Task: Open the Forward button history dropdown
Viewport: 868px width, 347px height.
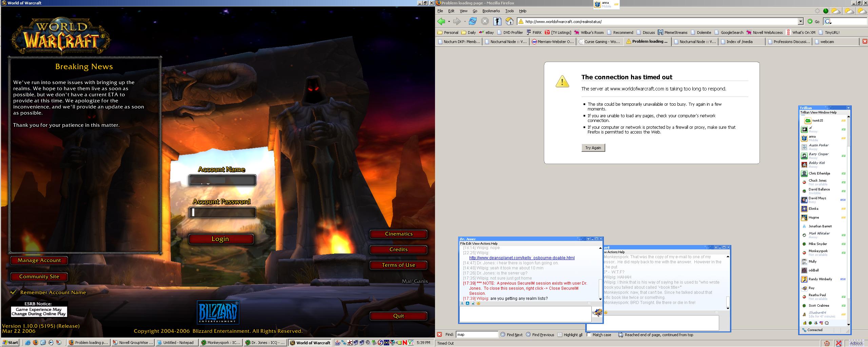Action: 465,21
